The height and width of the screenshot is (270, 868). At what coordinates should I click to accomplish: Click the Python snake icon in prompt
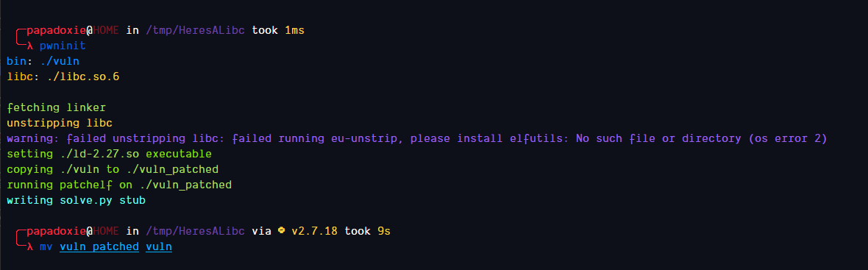click(x=281, y=231)
